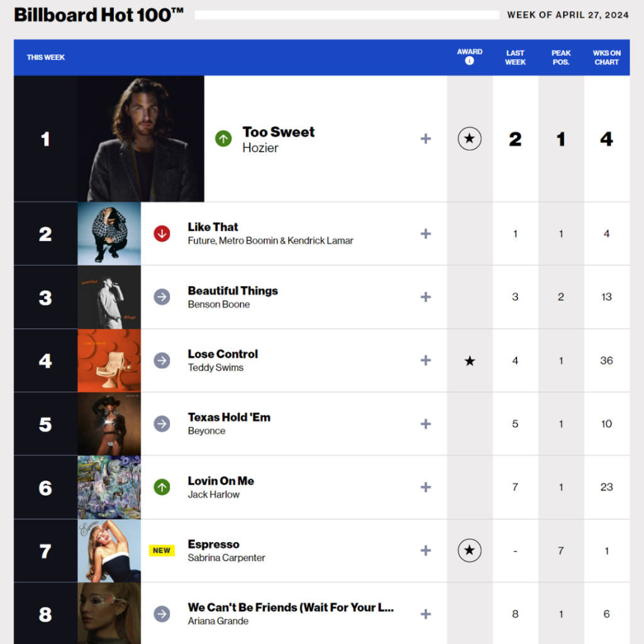Click the Hozier cover photo thumbnail
The width and height of the screenshot is (644, 644).
[141, 138]
